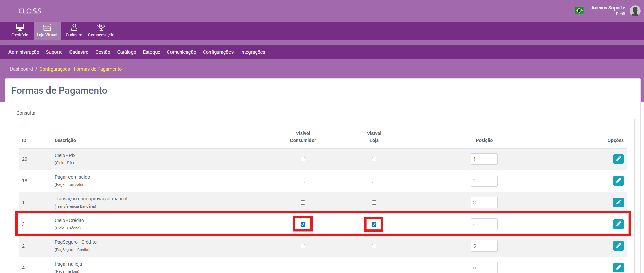644x273 pixels.
Task: Open the Escritório monitor icon
Action: [x=20, y=28]
